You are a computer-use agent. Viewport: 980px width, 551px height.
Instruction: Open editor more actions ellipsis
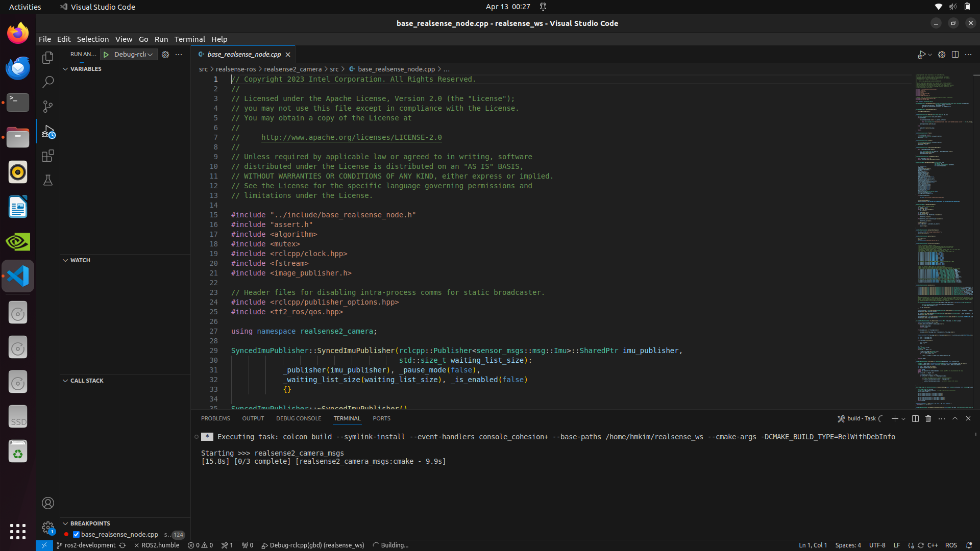coord(968,55)
